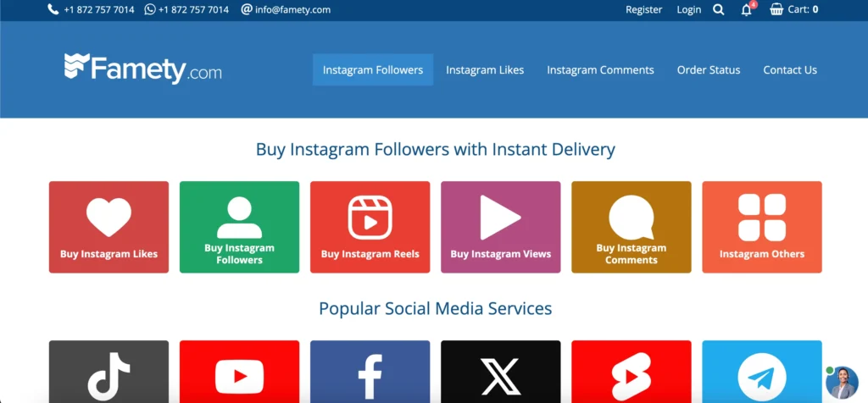
Task: Click the Instagram Others grid tile
Action: 762,227
